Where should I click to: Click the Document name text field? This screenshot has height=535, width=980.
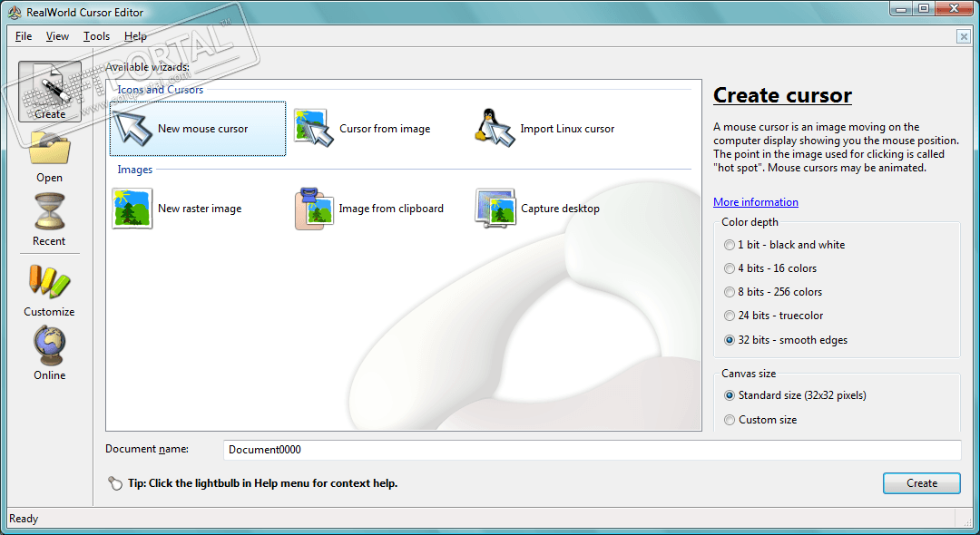click(592, 450)
